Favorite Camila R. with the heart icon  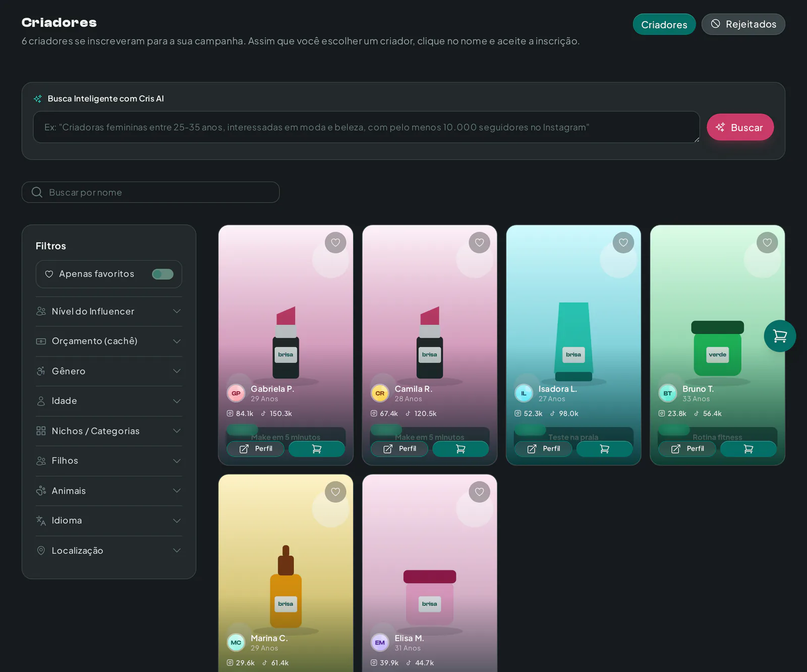tap(479, 242)
